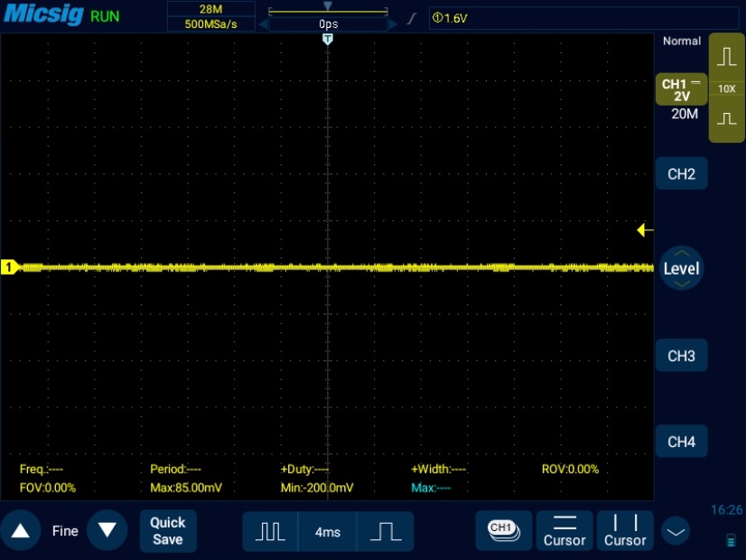The image size is (746, 560).
Task: Tap the Level trigger knob
Action: pyautogui.click(x=681, y=268)
